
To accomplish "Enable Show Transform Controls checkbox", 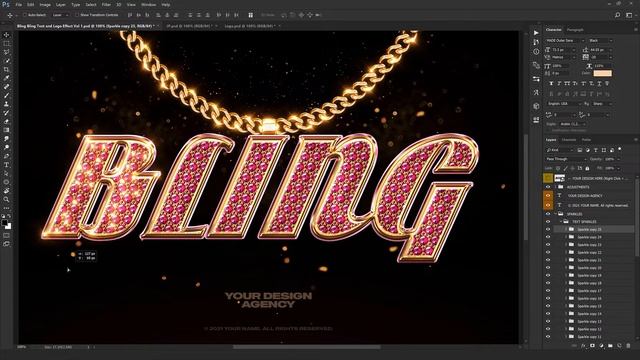I will 77,15.
